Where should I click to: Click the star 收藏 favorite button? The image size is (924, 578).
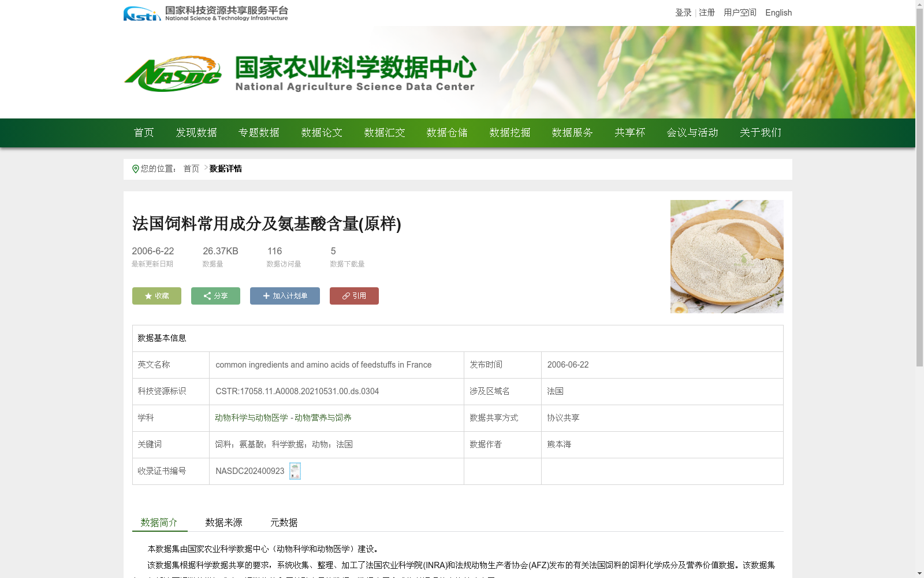coord(157,296)
